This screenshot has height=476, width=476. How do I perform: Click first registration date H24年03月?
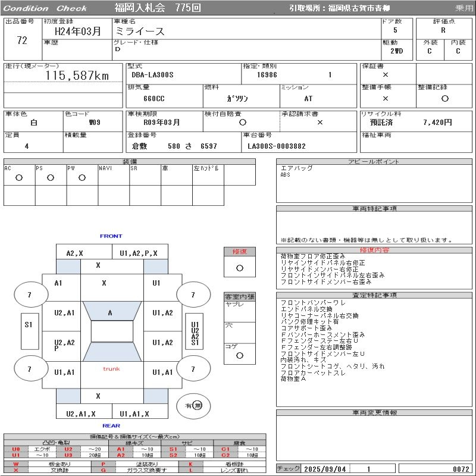click(78, 32)
